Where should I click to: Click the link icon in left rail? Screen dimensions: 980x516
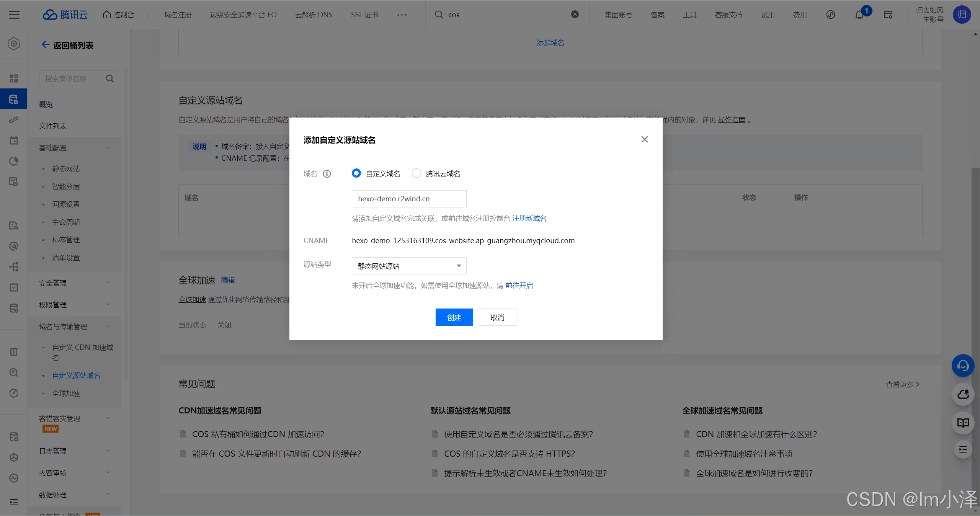[14, 120]
